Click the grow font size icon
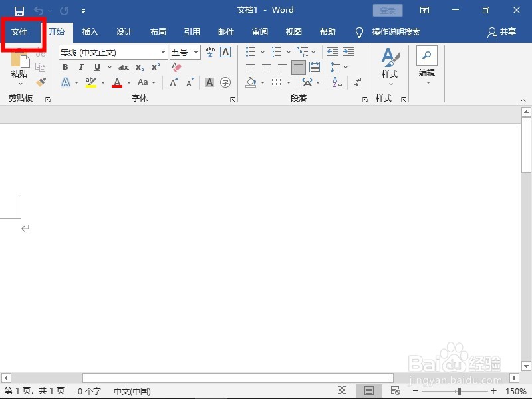Screen dimensions: 532x399 [x=174, y=82]
